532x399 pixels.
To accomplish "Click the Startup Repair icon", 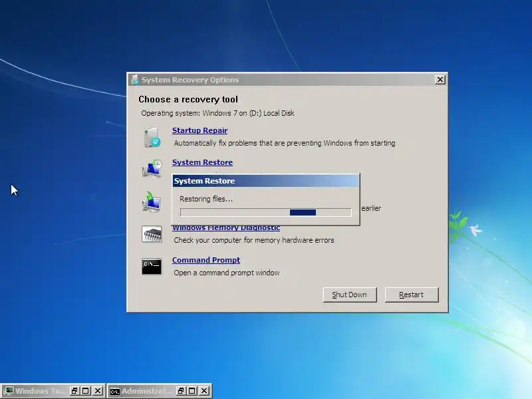I will point(152,137).
